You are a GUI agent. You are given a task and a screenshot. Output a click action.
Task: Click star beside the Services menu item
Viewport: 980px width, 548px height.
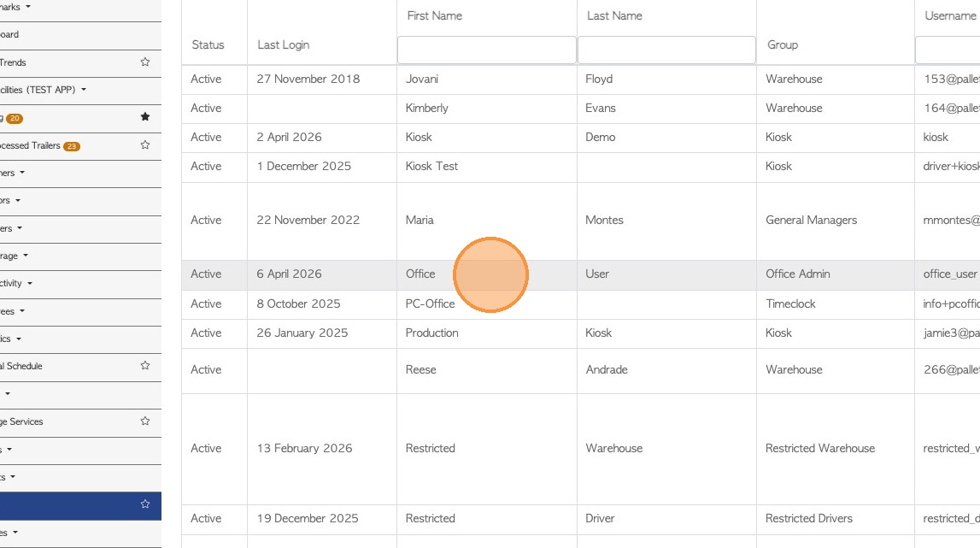coord(145,421)
